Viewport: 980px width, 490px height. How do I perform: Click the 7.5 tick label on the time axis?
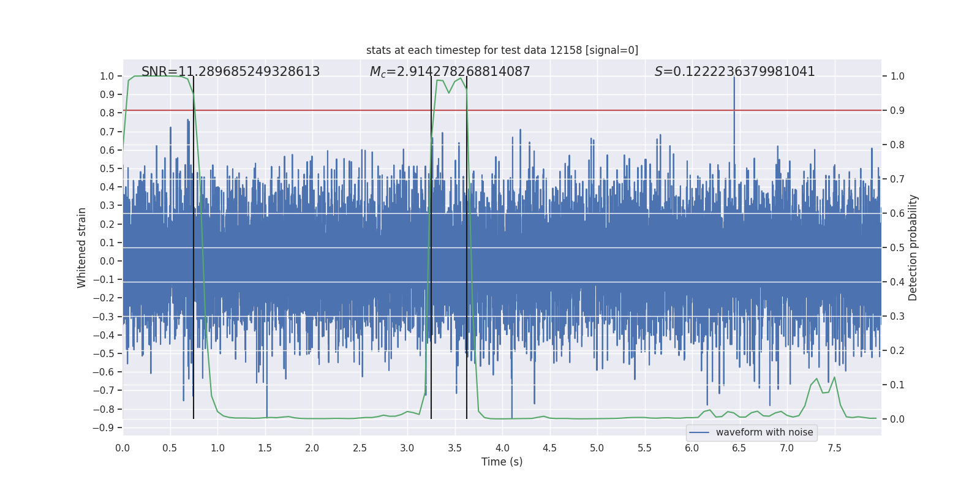click(834, 448)
